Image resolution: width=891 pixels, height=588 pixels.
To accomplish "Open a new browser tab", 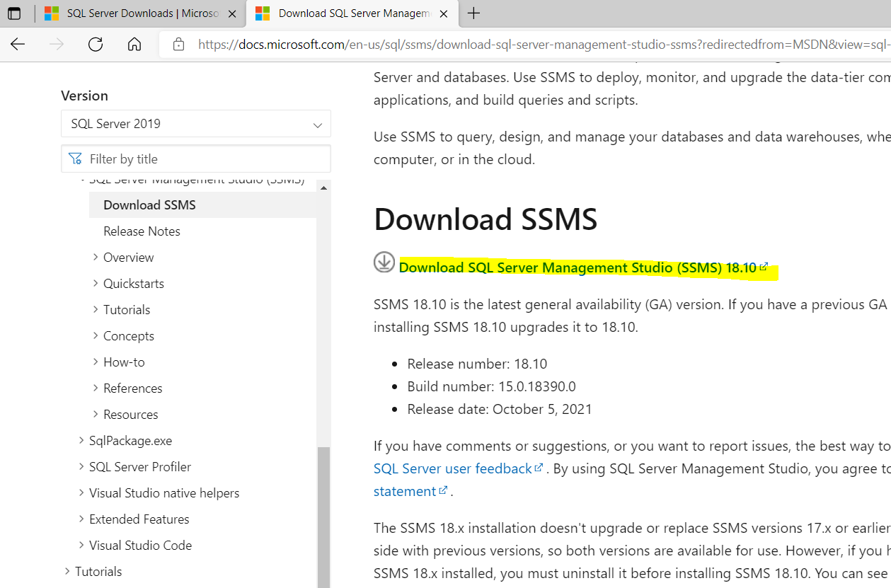I will point(474,13).
